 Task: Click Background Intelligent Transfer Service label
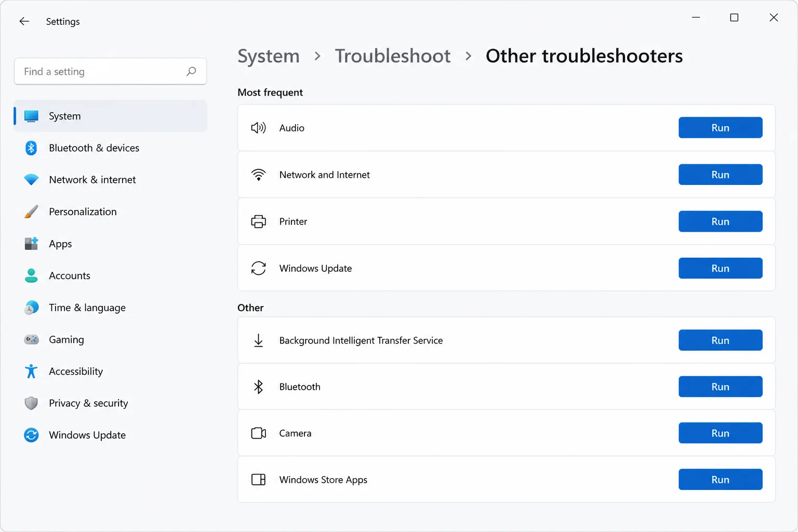[x=361, y=340]
